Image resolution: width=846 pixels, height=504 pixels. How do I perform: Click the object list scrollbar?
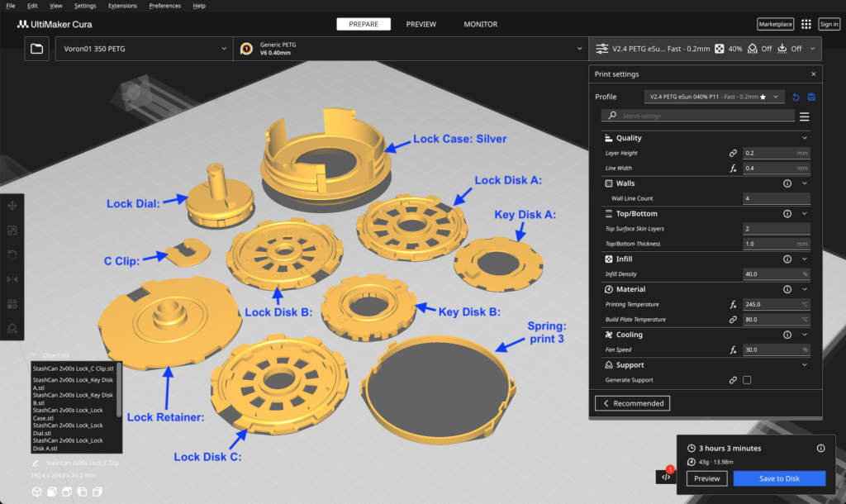click(119, 390)
